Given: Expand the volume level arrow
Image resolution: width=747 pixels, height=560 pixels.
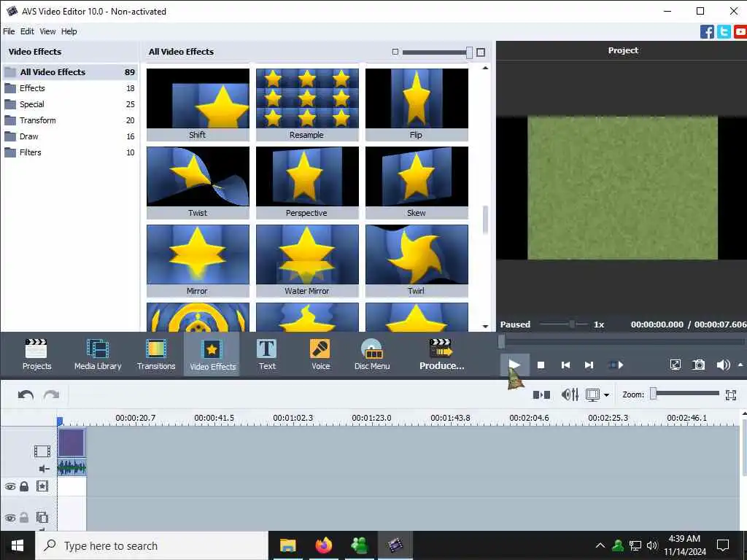Looking at the screenshot, I should (740, 365).
